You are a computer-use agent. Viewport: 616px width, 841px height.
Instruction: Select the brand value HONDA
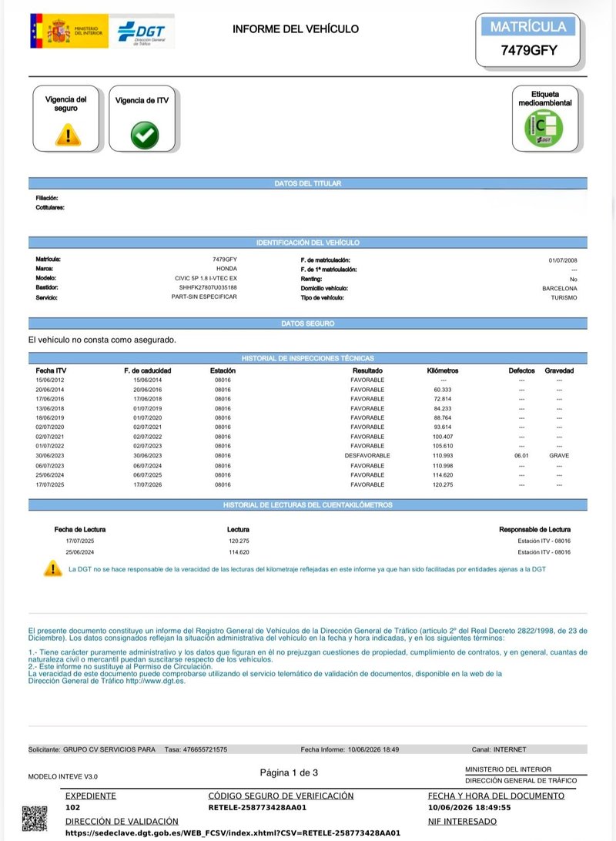(x=226, y=269)
